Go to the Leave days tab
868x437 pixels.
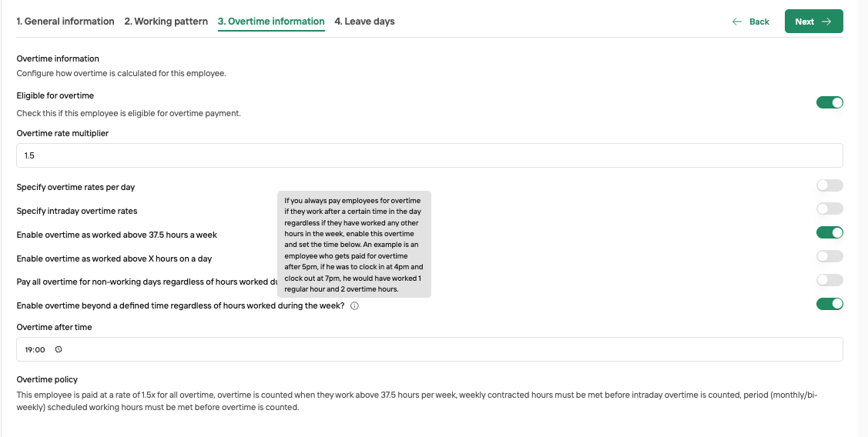click(364, 22)
